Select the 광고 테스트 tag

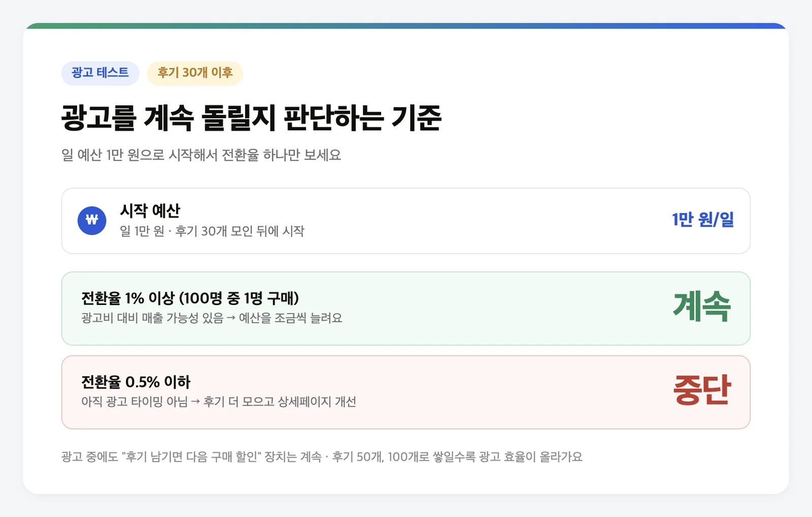tap(100, 73)
